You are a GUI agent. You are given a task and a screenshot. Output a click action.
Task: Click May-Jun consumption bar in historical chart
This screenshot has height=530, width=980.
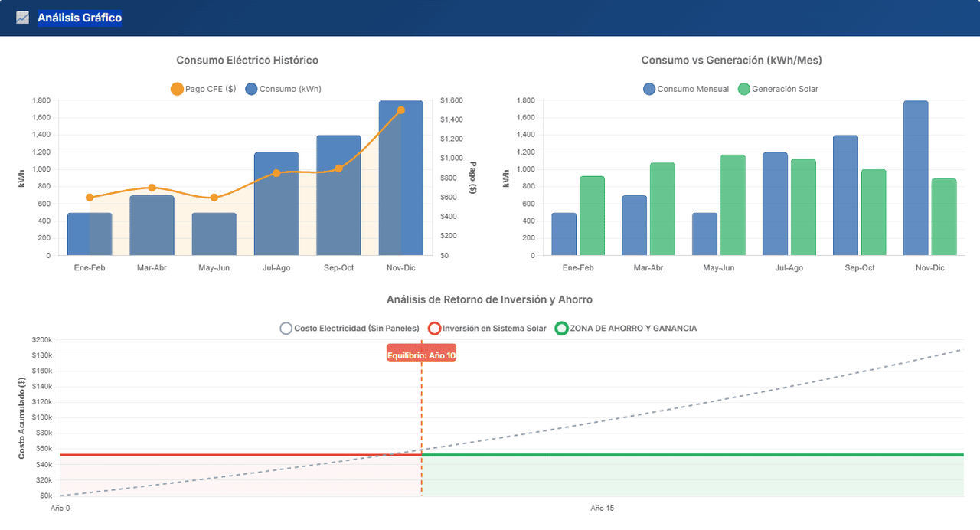click(214, 234)
